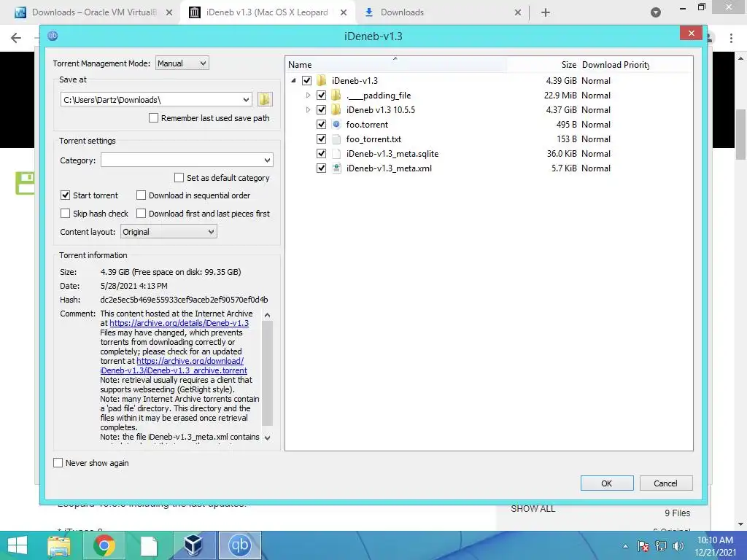Viewport: 747px width, 560px height.
Task: Click SHOW ALL on the web page
Action: 533,508
